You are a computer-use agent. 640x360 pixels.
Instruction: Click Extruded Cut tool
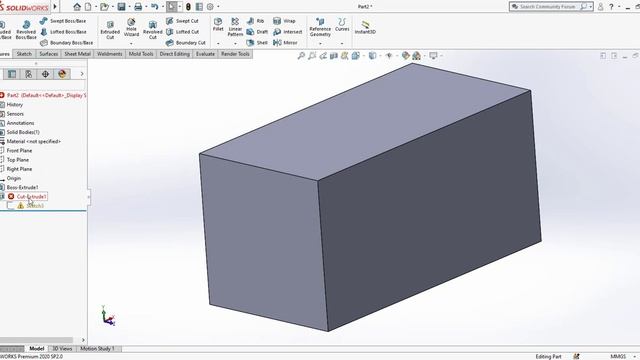pos(110,30)
